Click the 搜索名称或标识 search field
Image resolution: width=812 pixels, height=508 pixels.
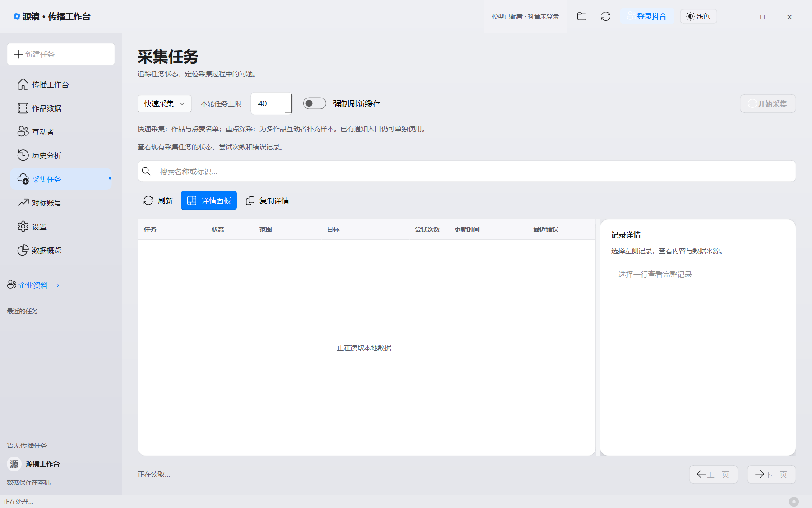coord(467,172)
